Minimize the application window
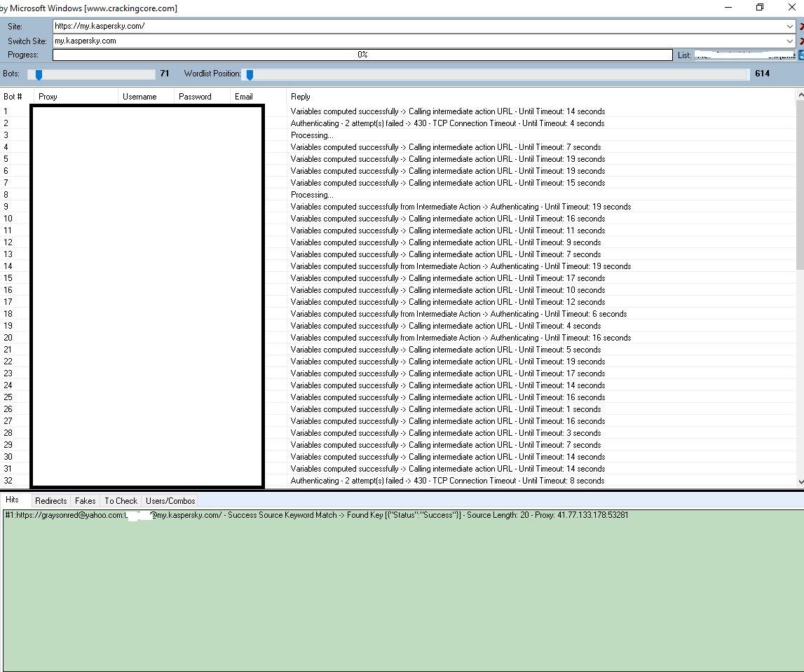Screen dimensions: 804x672 point(728,8)
